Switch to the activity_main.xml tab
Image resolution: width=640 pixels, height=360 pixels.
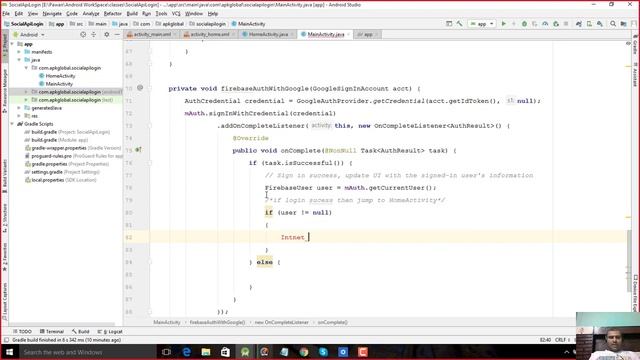pyautogui.click(x=152, y=35)
